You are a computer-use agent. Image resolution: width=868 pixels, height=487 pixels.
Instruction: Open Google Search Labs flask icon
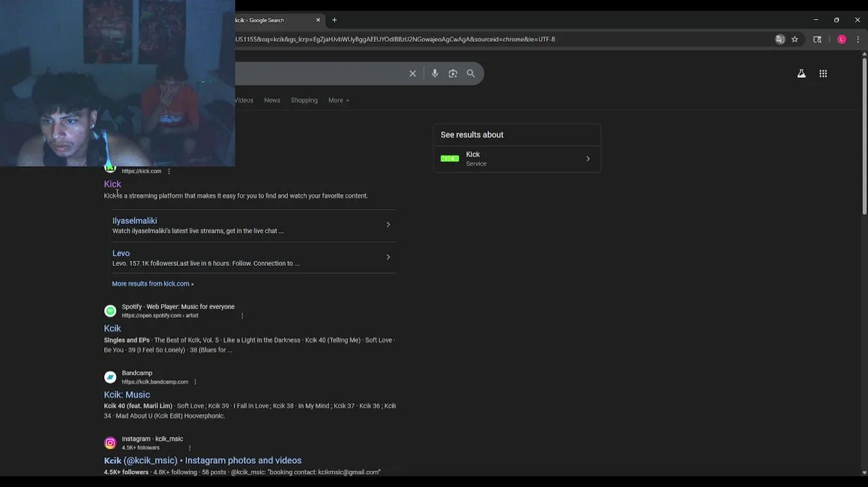[801, 74]
